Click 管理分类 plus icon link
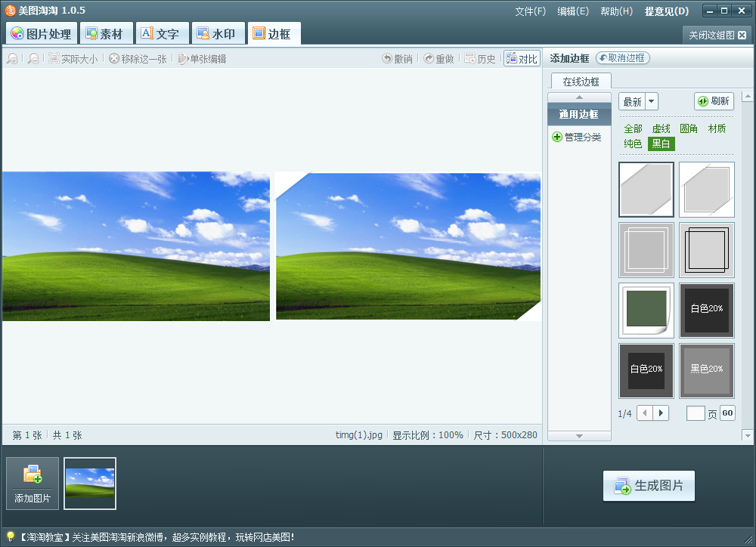Image resolution: width=756 pixels, height=547 pixels. pyautogui.click(x=577, y=137)
